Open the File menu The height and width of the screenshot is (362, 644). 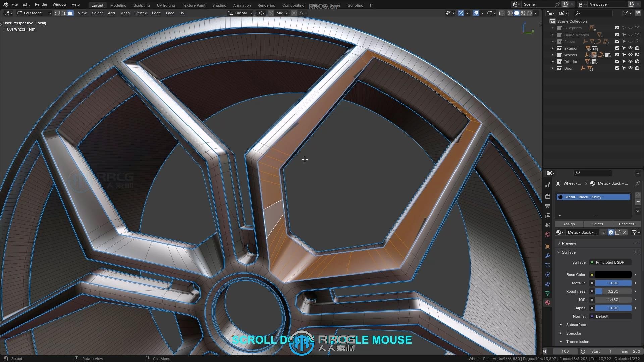coord(15,4)
